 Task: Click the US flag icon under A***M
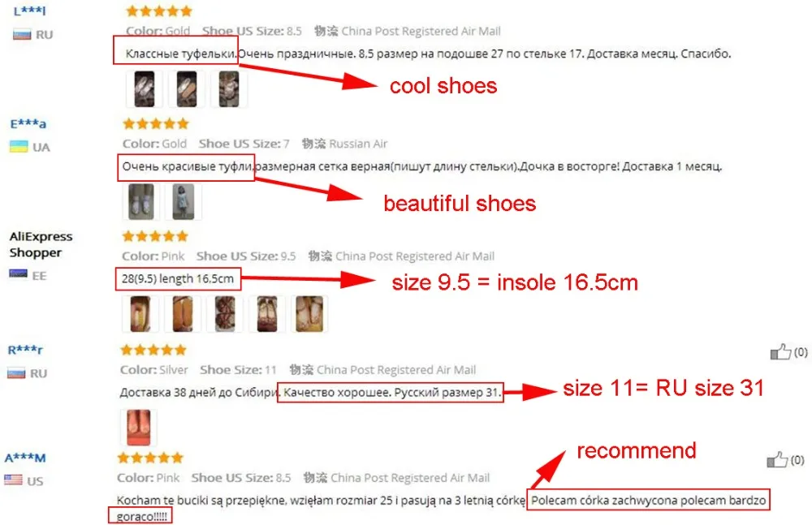pyautogui.click(x=14, y=480)
